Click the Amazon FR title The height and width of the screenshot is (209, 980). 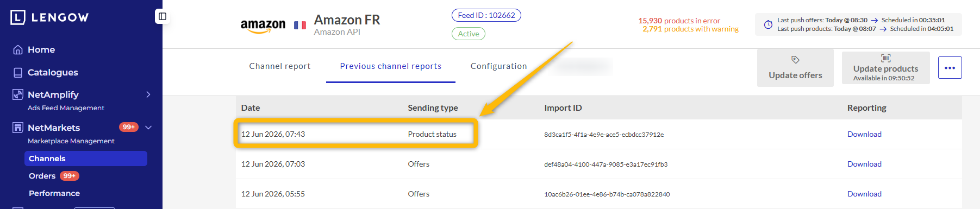(x=347, y=20)
